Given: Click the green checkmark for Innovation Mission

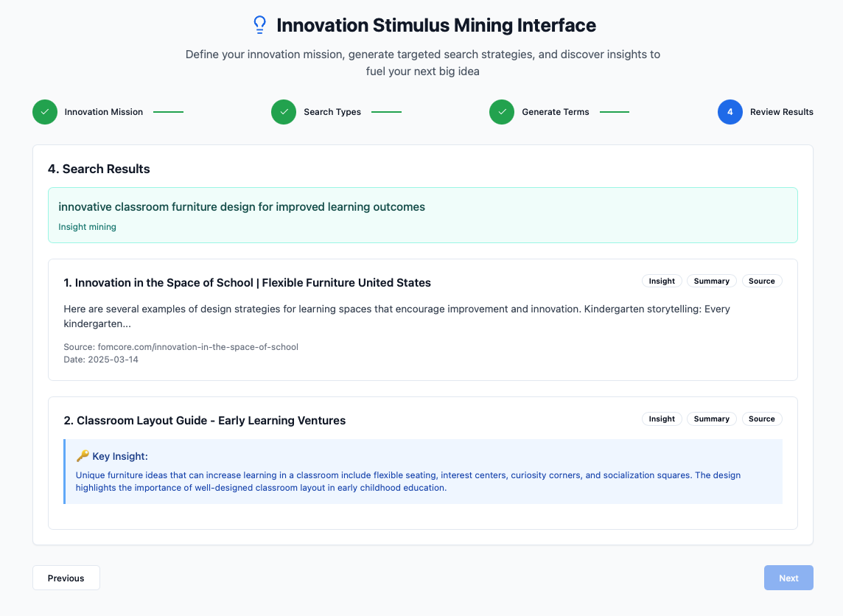Looking at the screenshot, I should click(x=45, y=112).
